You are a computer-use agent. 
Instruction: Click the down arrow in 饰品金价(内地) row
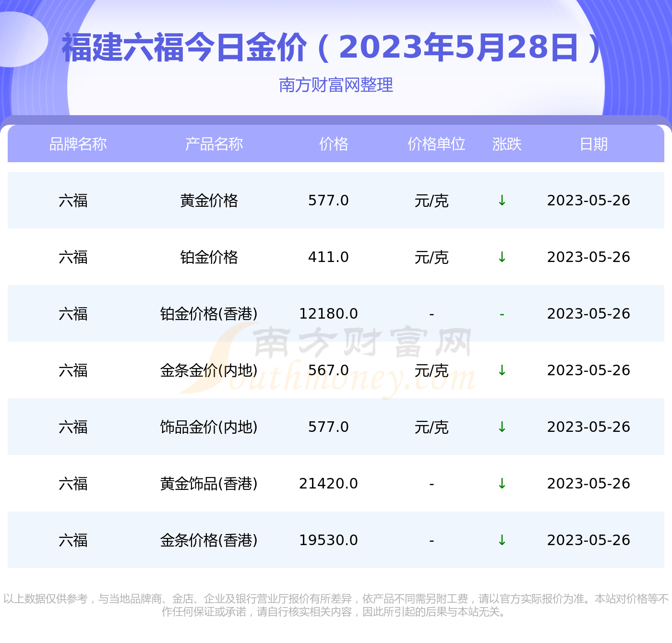coord(502,427)
